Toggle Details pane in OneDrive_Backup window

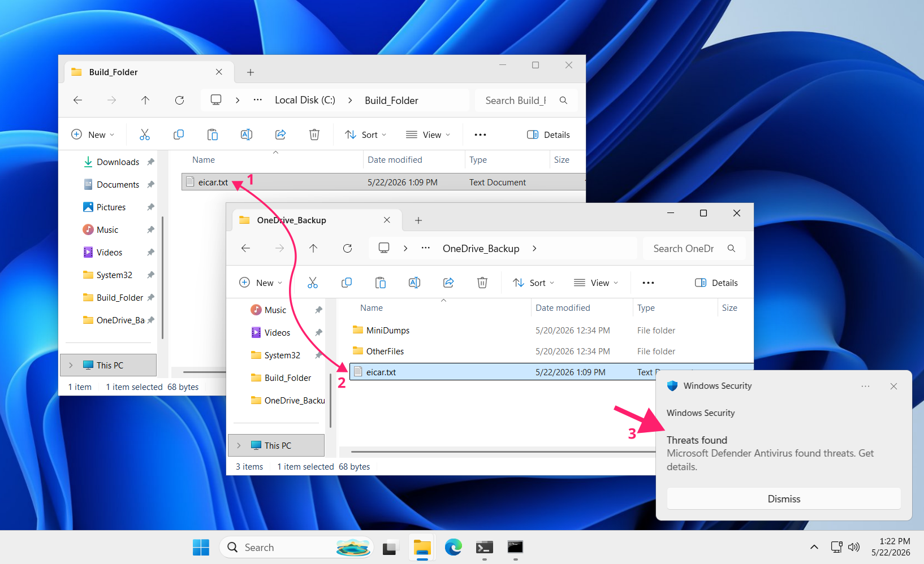716,283
